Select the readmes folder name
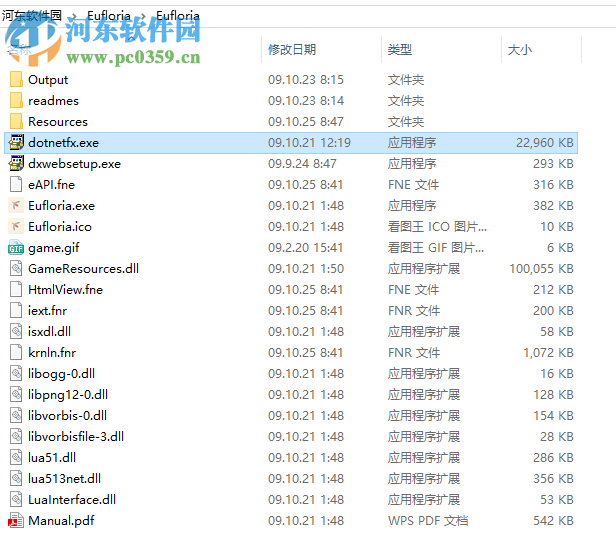 click(x=53, y=101)
